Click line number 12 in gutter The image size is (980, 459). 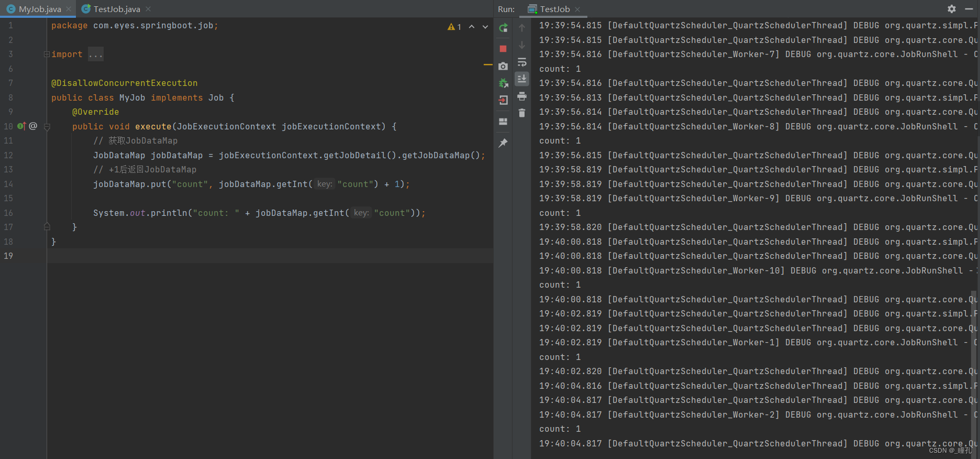(8, 156)
